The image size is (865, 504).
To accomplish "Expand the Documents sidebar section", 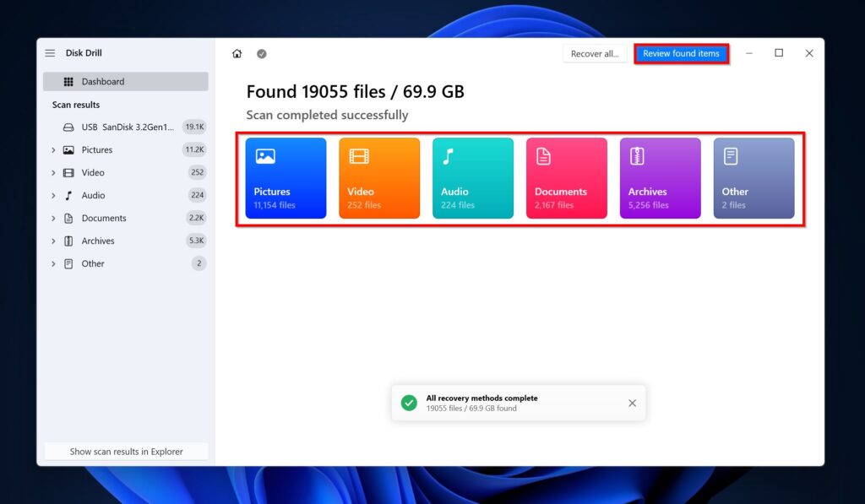I will pyautogui.click(x=54, y=218).
